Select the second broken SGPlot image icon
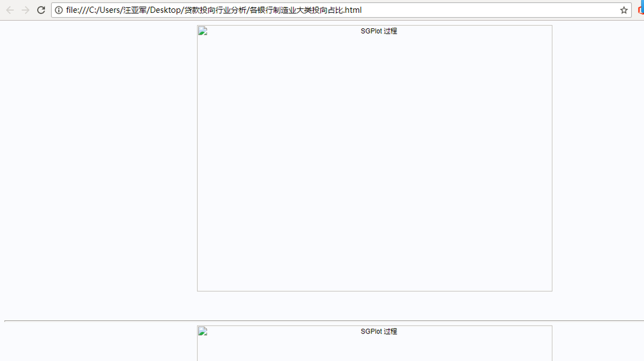The image size is (644, 361). coord(203,331)
